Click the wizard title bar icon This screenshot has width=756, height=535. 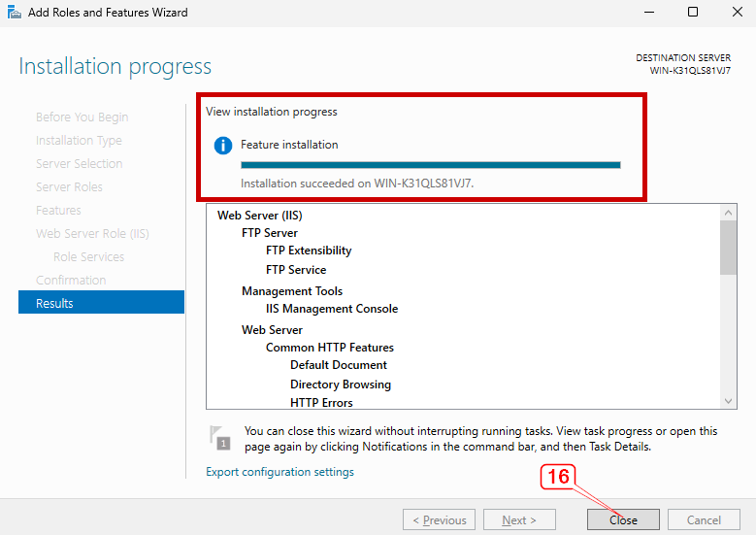pos(14,12)
